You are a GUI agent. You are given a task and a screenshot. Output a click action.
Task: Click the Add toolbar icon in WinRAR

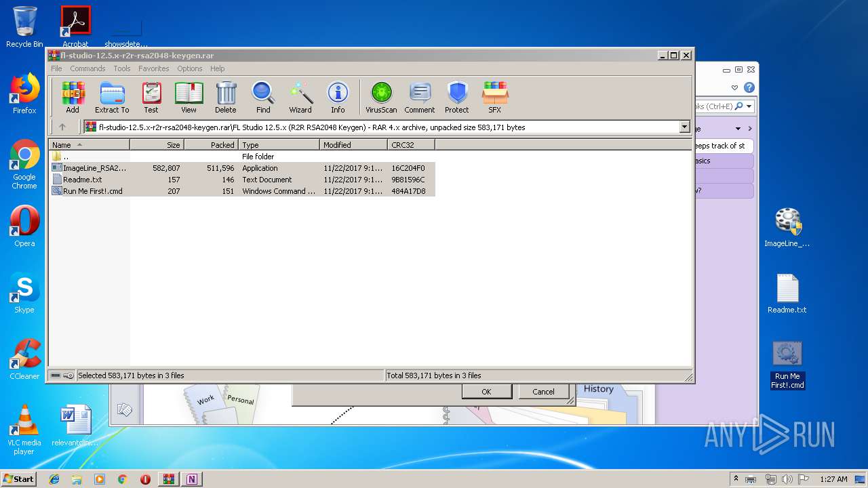click(73, 98)
